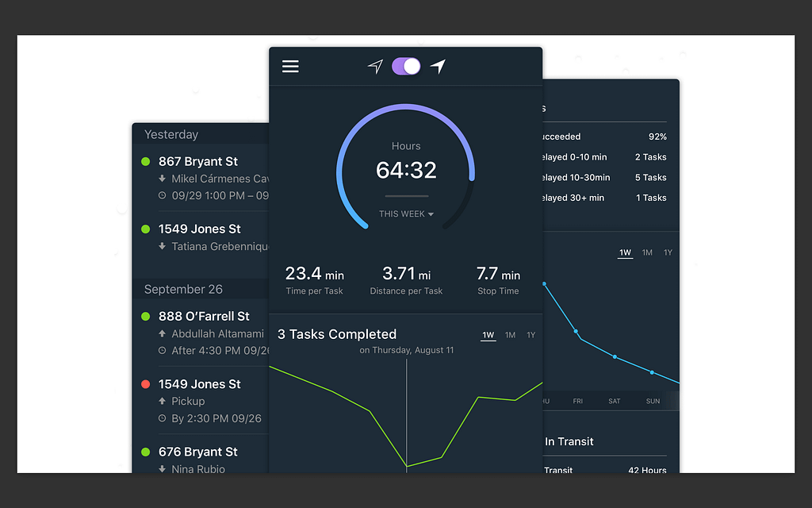Select the filled navigation arrow icon
The image size is (812, 508).
pyautogui.click(x=437, y=67)
